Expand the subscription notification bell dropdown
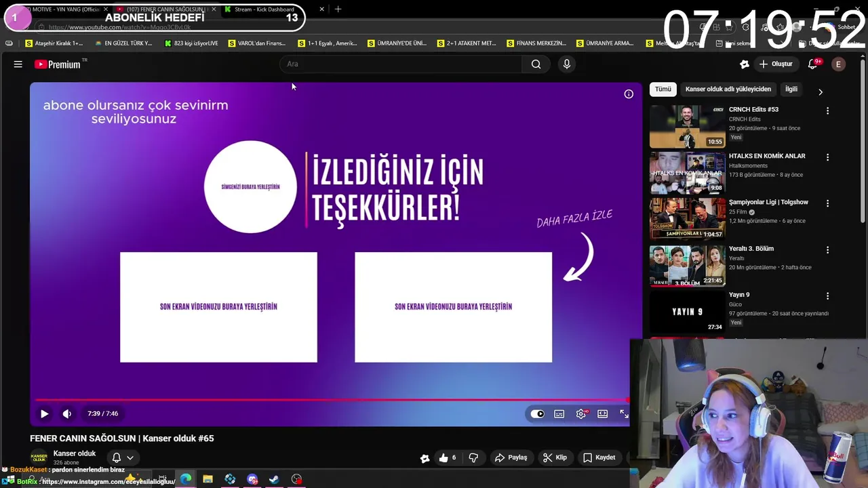The width and height of the screenshot is (868, 488). click(123, 457)
